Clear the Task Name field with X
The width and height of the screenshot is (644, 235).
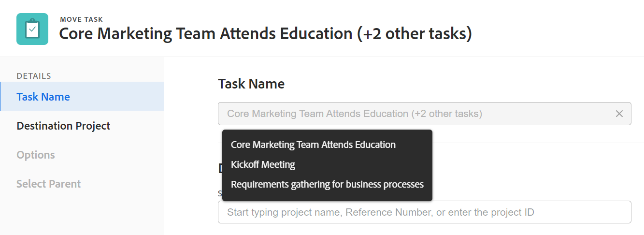click(619, 114)
